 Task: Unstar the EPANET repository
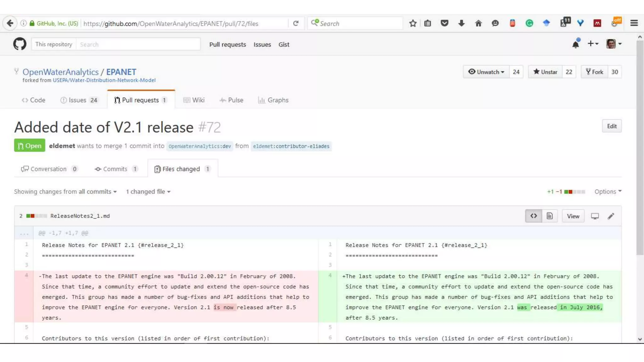click(x=545, y=72)
